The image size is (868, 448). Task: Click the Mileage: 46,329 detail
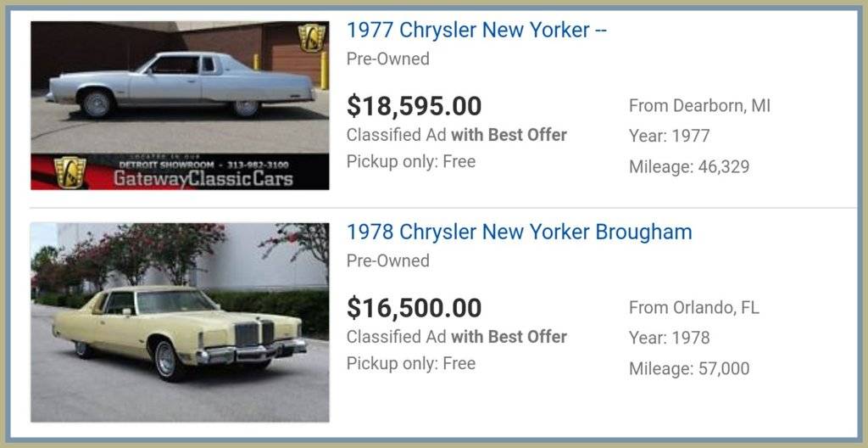click(688, 166)
